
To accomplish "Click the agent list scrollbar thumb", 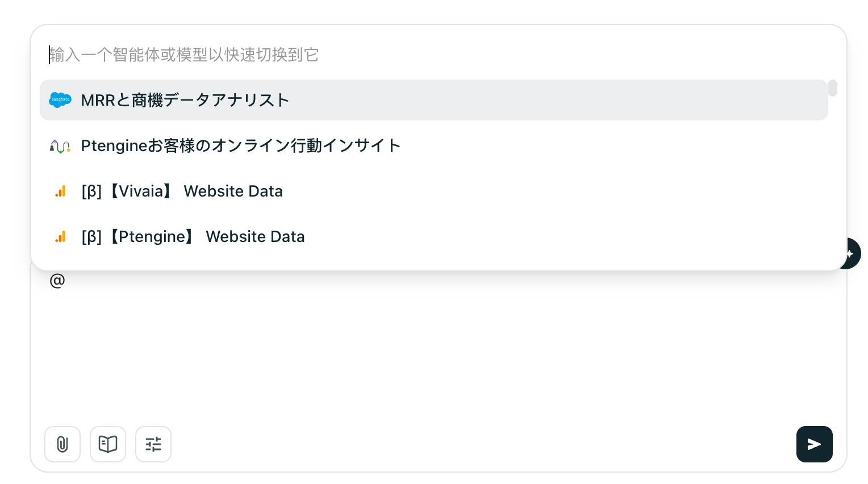I will click(833, 88).
